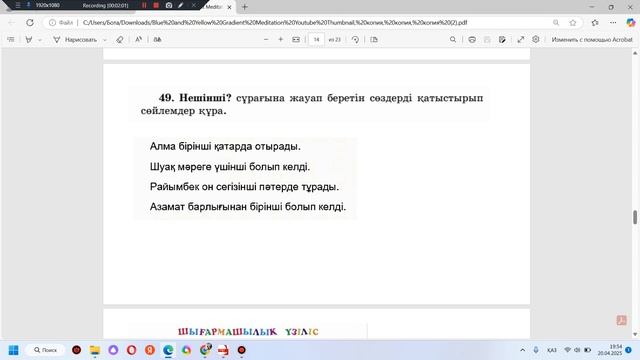Open the Windows Start menu

click(13, 350)
